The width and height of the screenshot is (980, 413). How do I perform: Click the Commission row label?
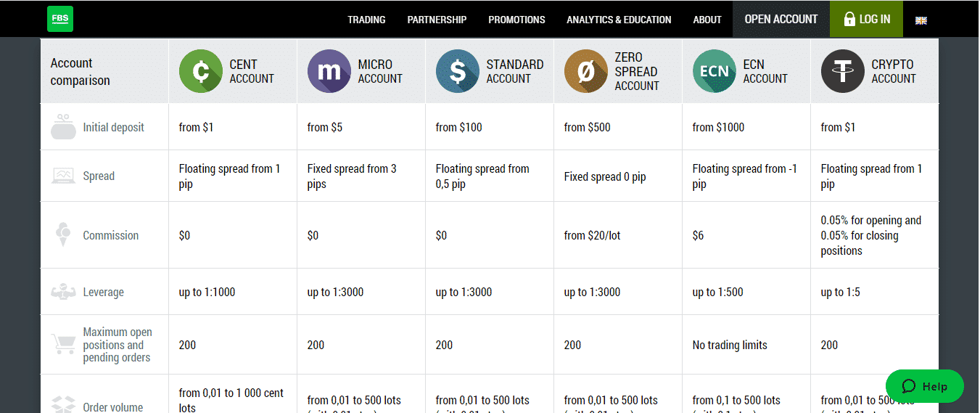point(110,235)
